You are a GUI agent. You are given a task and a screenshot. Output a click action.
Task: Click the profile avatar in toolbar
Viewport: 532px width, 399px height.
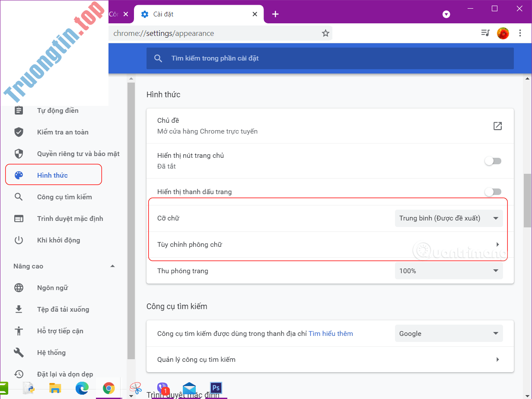(503, 33)
